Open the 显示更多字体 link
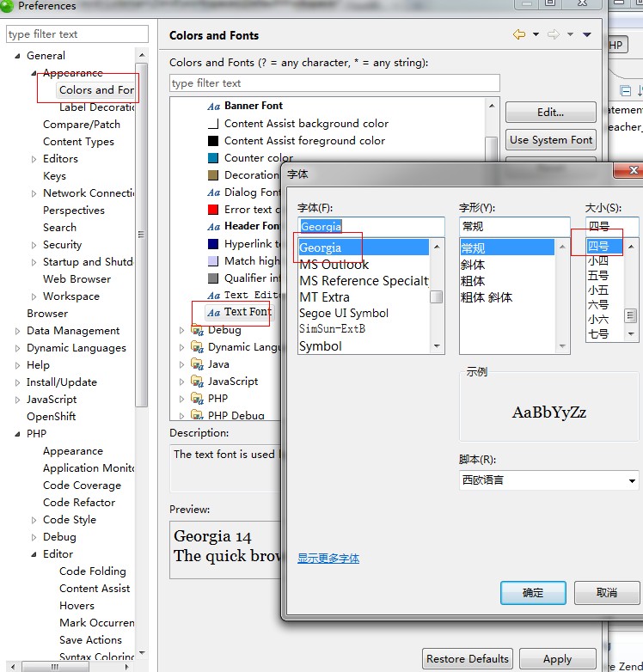The height and width of the screenshot is (672, 643). [328, 558]
